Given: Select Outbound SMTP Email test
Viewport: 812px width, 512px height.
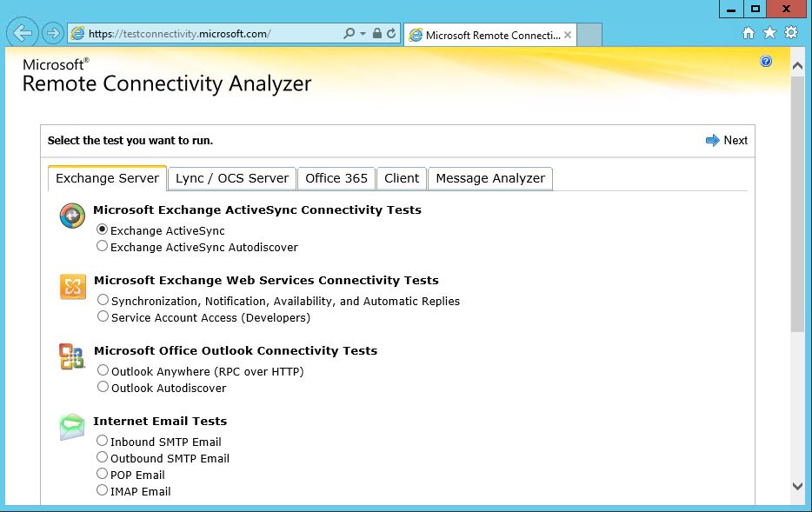Looking at the screenshot, I should click(x=102, y=457).
